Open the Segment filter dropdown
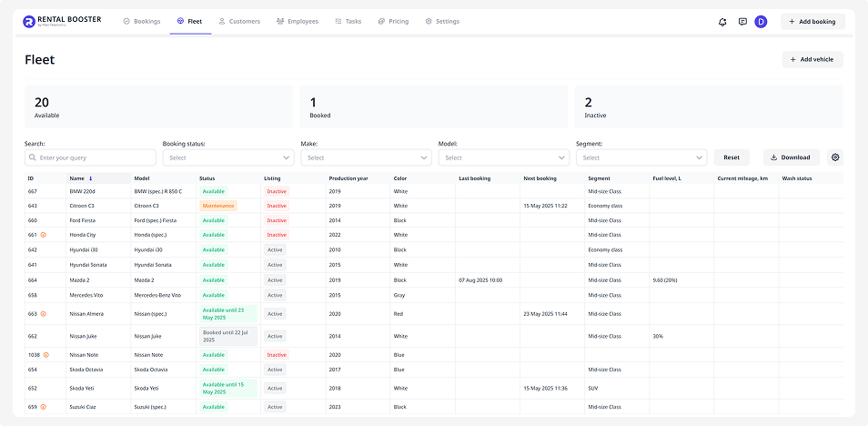This screenshot has height=426, width=868. (x=641, y=157)
